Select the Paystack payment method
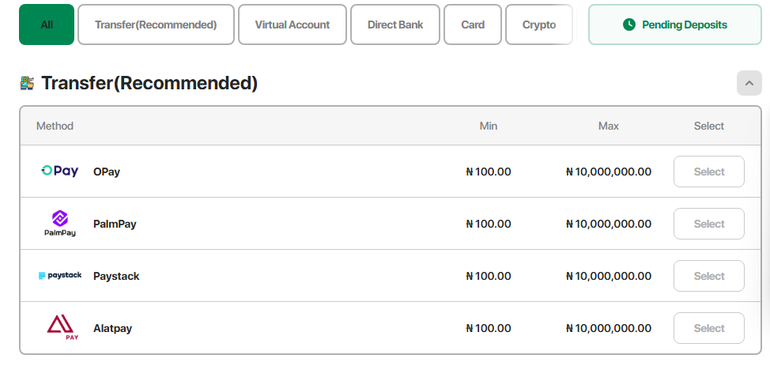770x366 pixels. [x=709, y=276]
